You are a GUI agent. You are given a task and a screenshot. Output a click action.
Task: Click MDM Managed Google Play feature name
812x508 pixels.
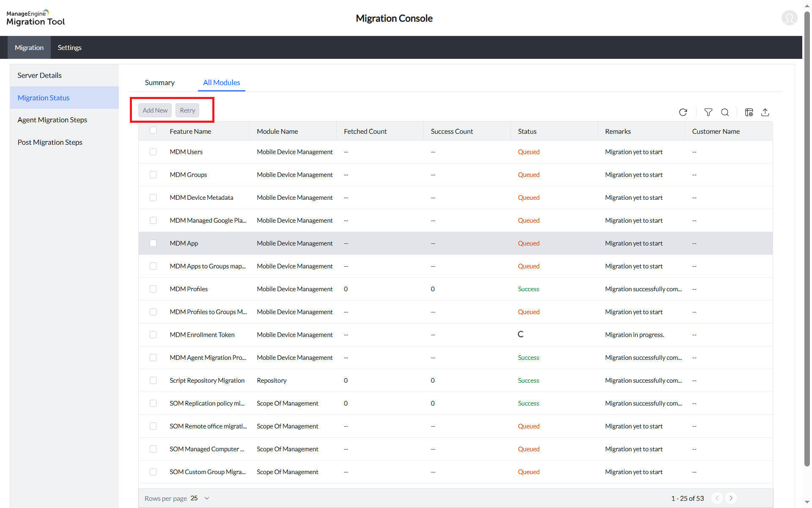pyautogui.click(x=208, y=221)
